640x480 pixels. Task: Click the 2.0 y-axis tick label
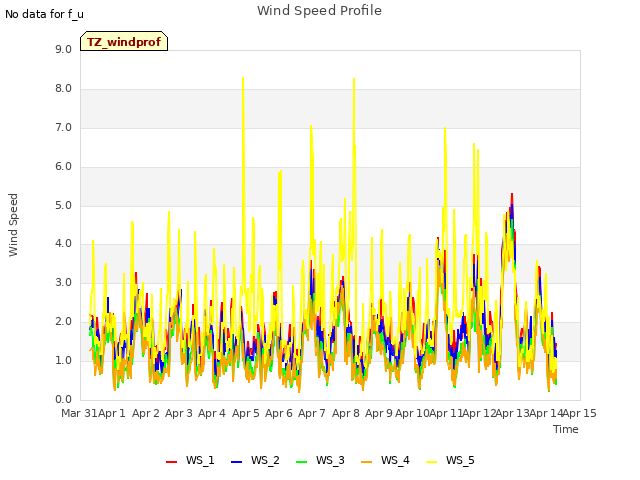click(x=63, y=322)
